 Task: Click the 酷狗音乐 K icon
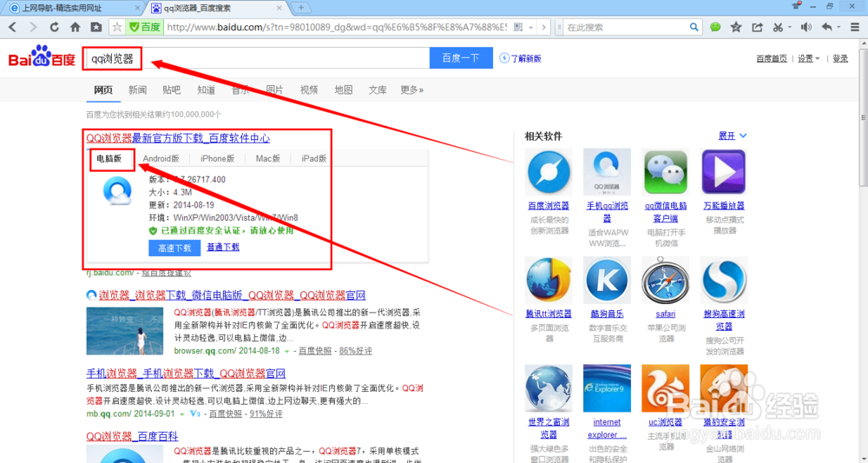(608, 281)
